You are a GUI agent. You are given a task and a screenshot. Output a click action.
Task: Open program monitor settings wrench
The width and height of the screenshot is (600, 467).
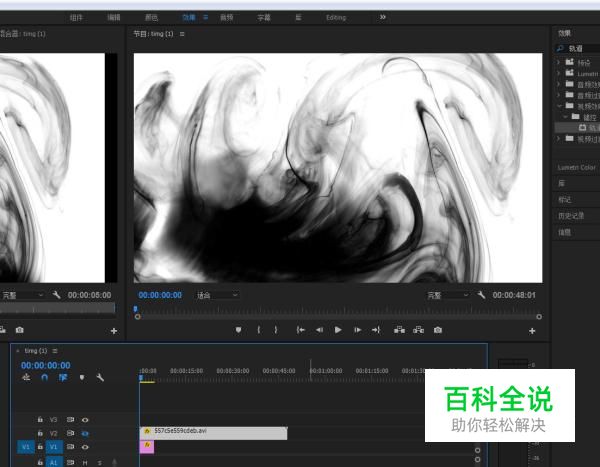pos(481,295)
